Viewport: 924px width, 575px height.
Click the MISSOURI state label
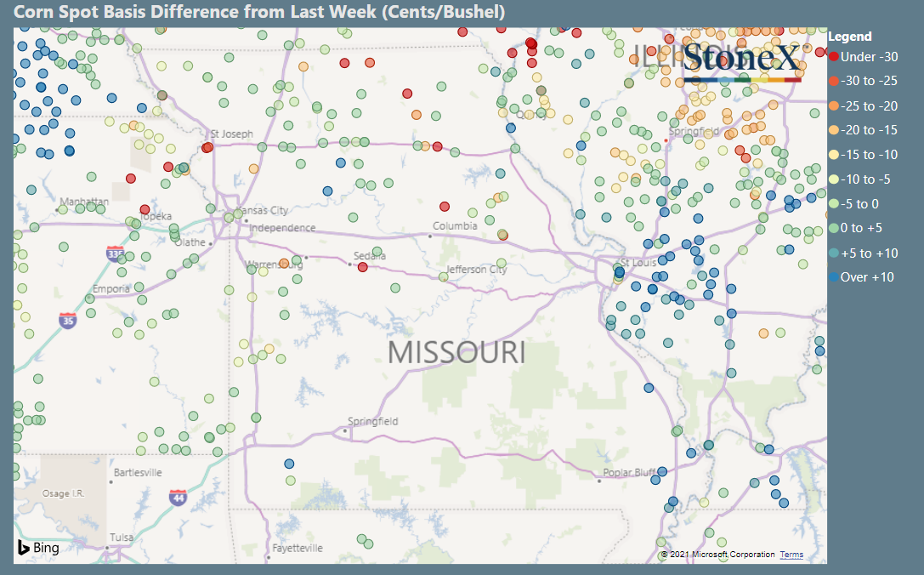coord(456,353)
